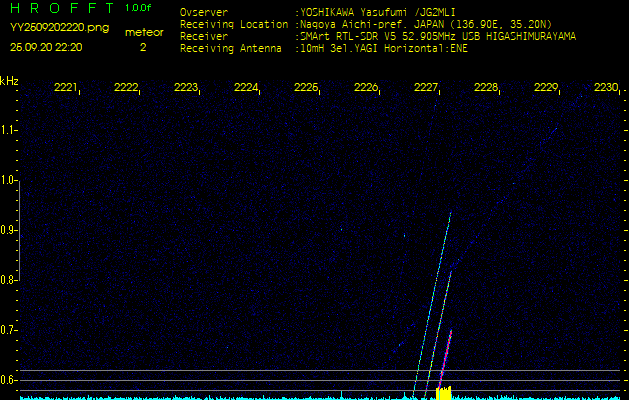Viewport: 629px width, 400px height.
Task: Click the 0.6 frequency axis label
Action: point(9,380)
